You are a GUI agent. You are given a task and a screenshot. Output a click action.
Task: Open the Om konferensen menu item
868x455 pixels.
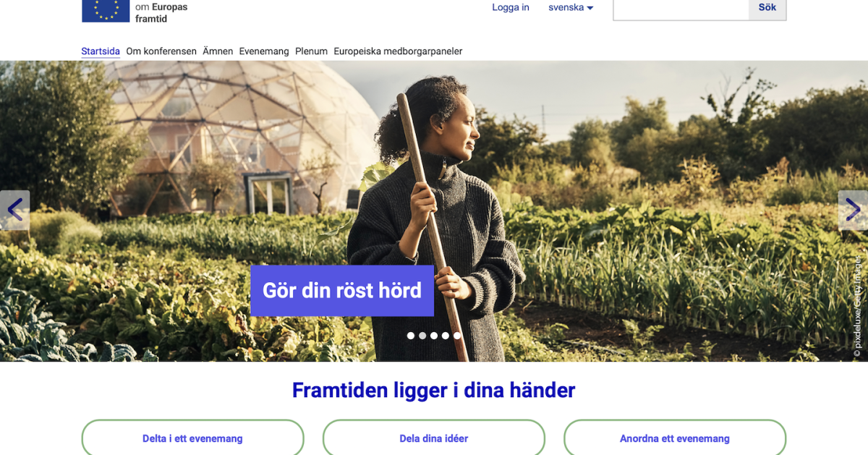point(161,51)
